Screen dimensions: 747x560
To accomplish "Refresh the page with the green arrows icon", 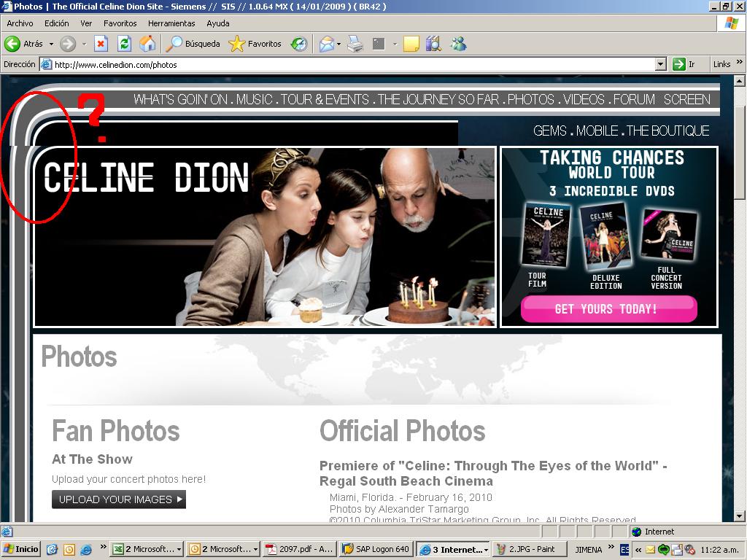I will tap(124, 44).
